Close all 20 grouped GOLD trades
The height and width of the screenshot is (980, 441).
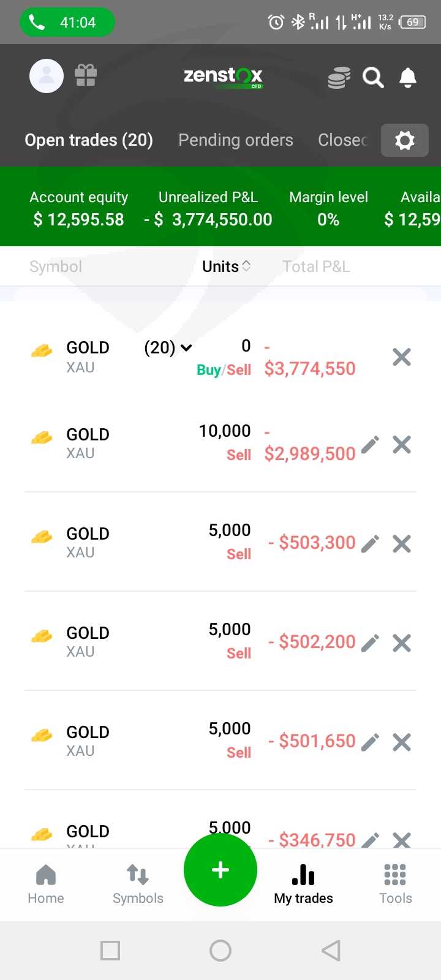click(402, 357)
